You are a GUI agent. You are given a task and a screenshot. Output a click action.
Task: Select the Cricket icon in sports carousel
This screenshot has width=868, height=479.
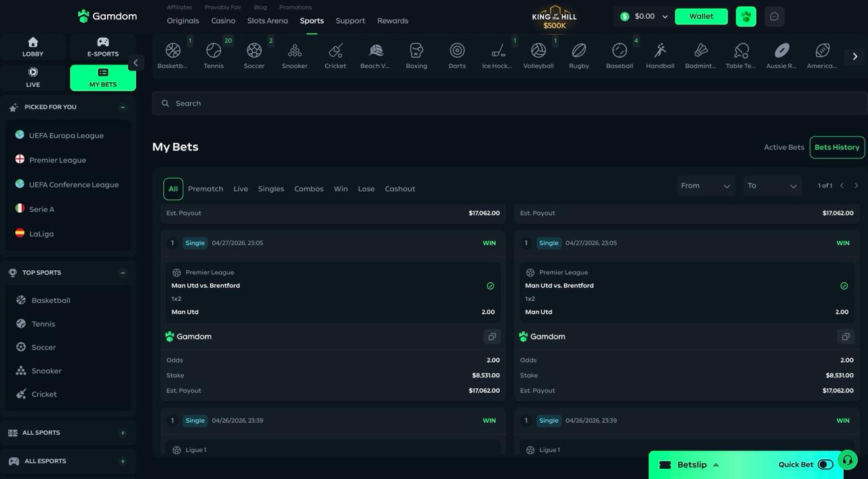click(336, 56)
